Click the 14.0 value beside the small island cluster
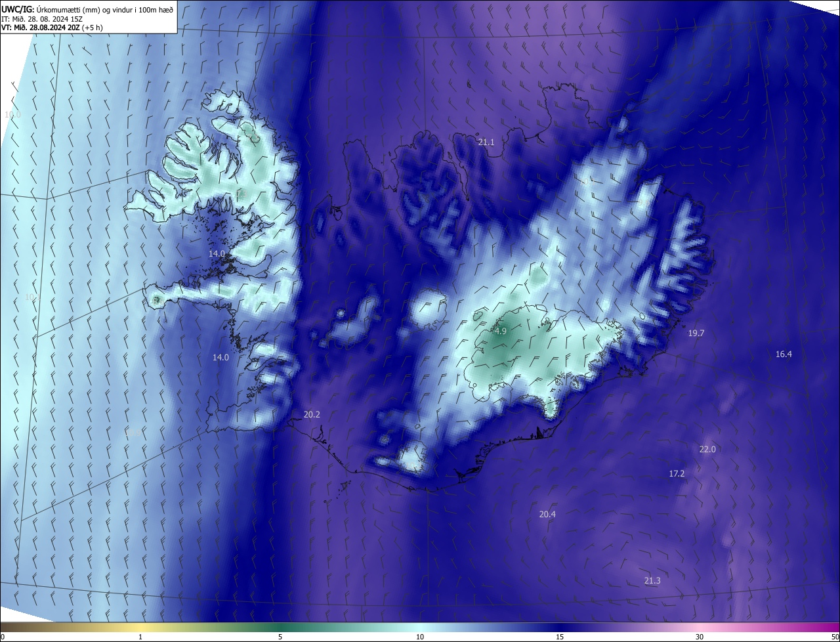Viewport: 840px width, 642px height. point(217,253)
